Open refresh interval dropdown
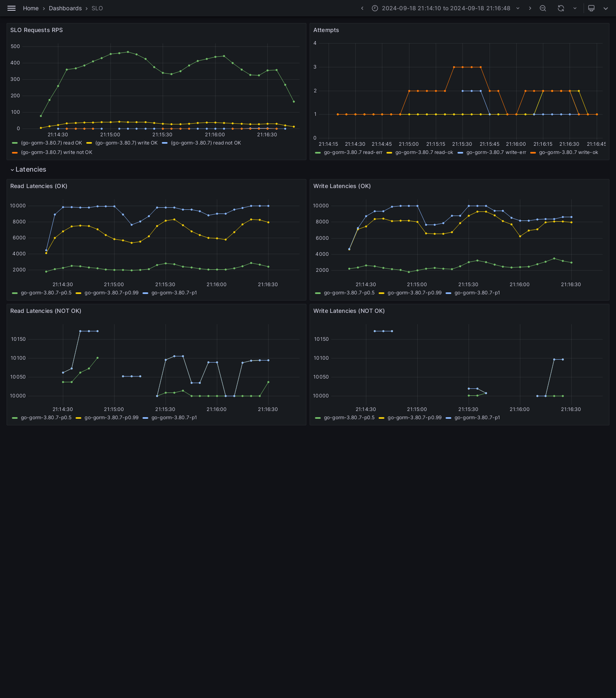The image size is (616, 698). pyautogui.click(x=575, y=8)
